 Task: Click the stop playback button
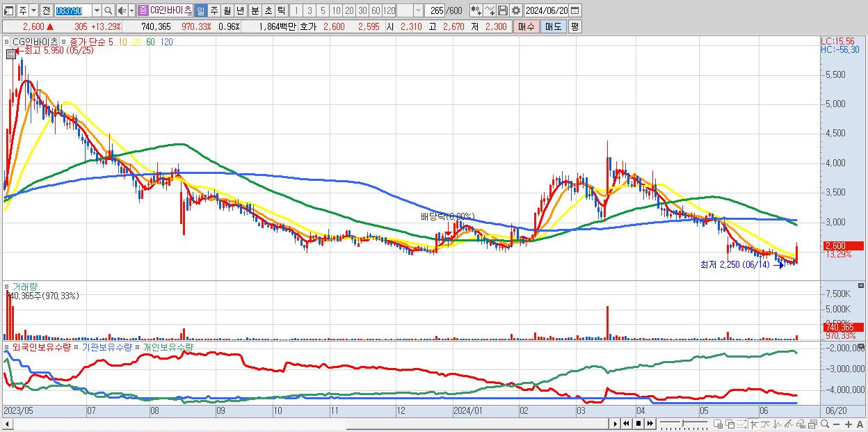(x=638, y=424)
